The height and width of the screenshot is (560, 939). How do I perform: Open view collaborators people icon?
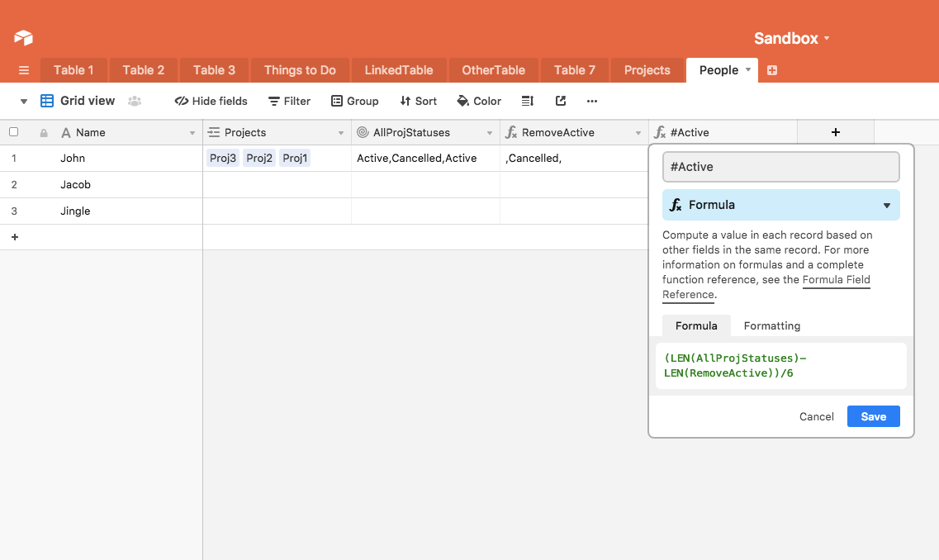click(135, 101)
